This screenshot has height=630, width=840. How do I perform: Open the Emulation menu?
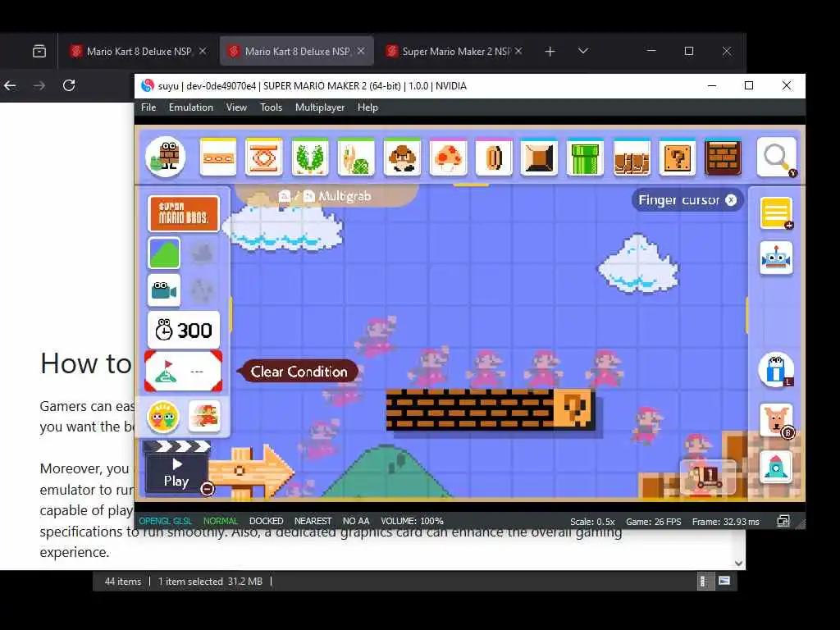(190, 107)
